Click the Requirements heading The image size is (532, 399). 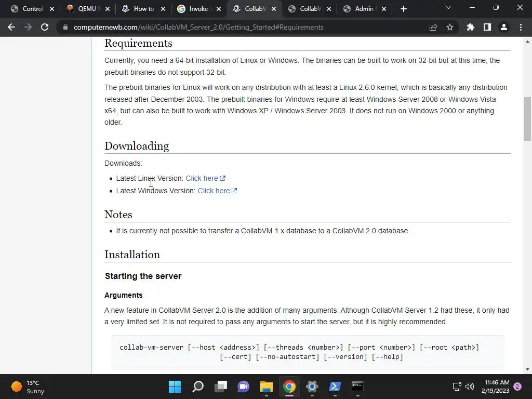coord(138,43)
